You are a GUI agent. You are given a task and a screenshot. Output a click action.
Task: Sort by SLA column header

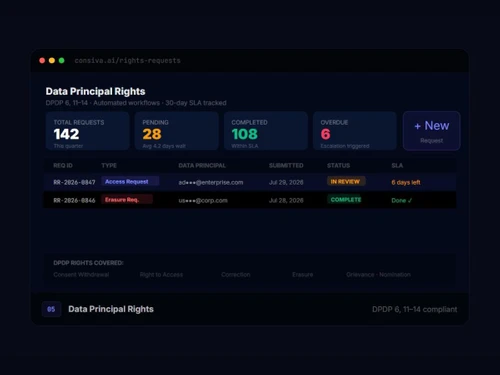pos(397,166)
